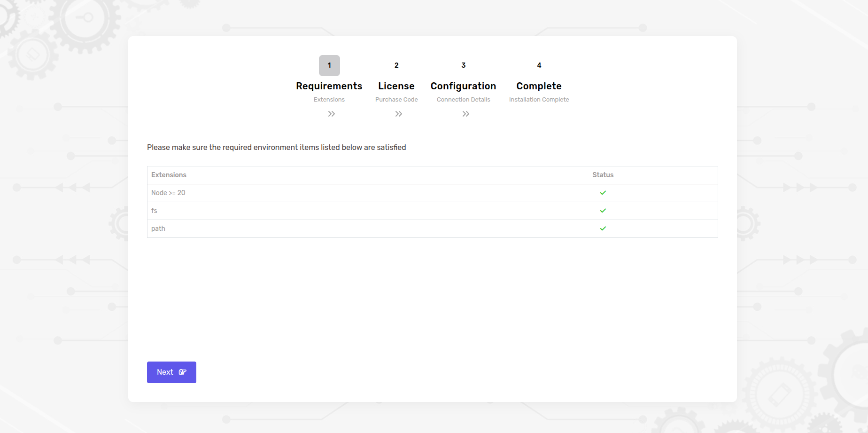Click double chevron under Connection Details
Screen dimensions: 868x433
point(466,114)
